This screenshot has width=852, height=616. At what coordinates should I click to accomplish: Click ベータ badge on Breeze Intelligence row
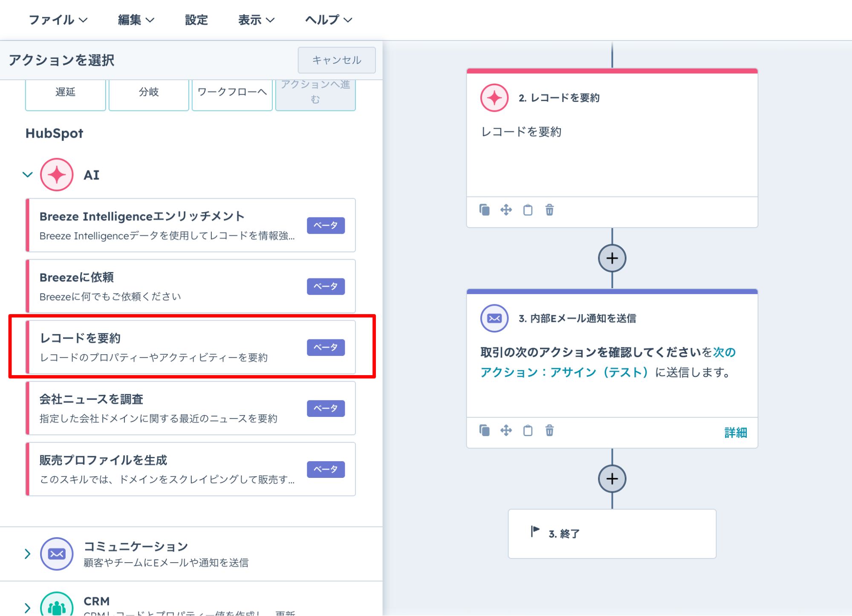coord(326,225)
